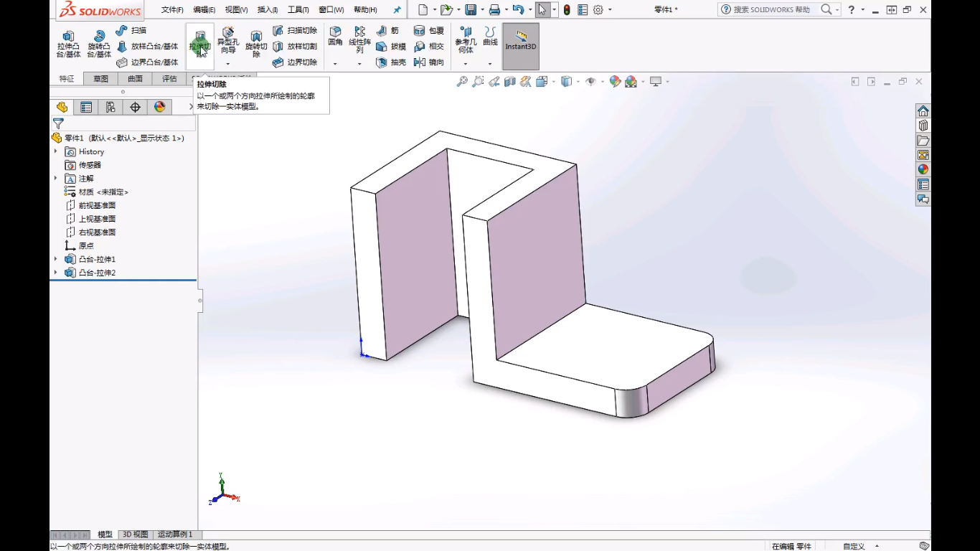This screenshot has height=551, width=980.
Task: Open the 3D 视图 bottom tab
Action: [136, 534]
